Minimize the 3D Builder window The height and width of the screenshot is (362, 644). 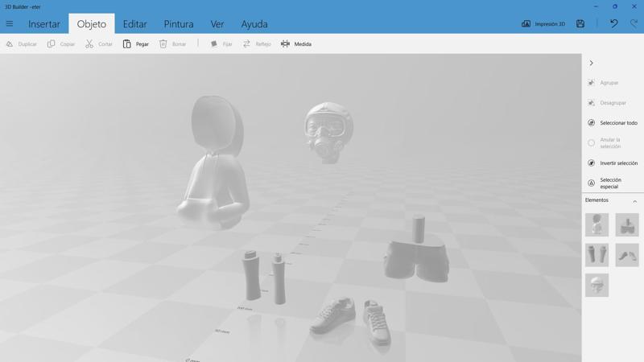click(x=596, y=6)
